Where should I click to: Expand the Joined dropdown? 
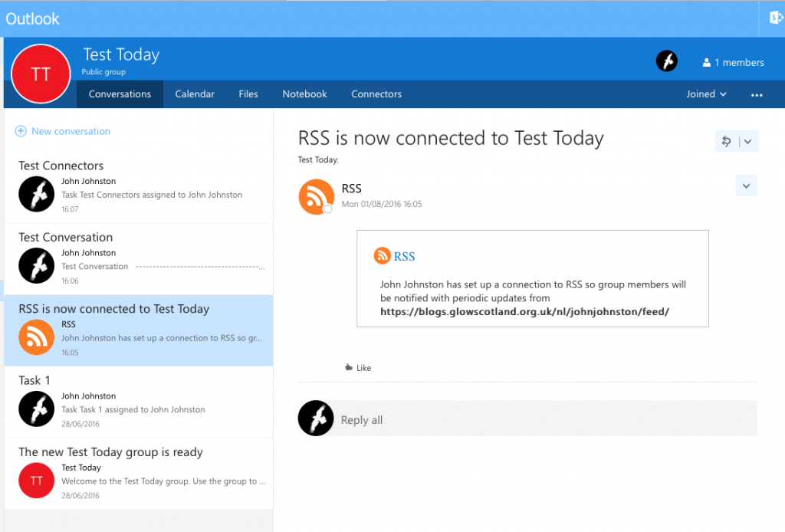coord(706,94)
